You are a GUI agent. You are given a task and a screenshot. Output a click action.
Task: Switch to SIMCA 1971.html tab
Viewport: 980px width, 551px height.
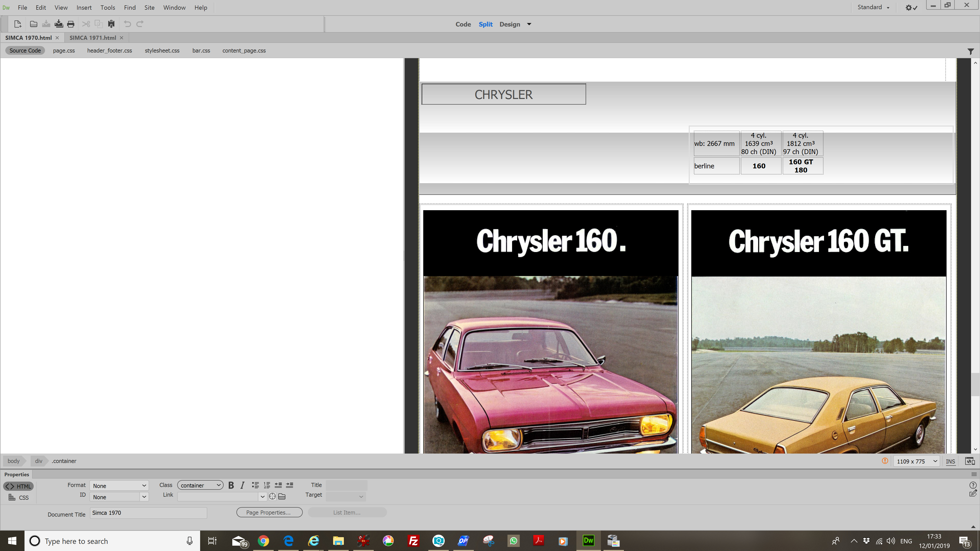coord(93,38)
